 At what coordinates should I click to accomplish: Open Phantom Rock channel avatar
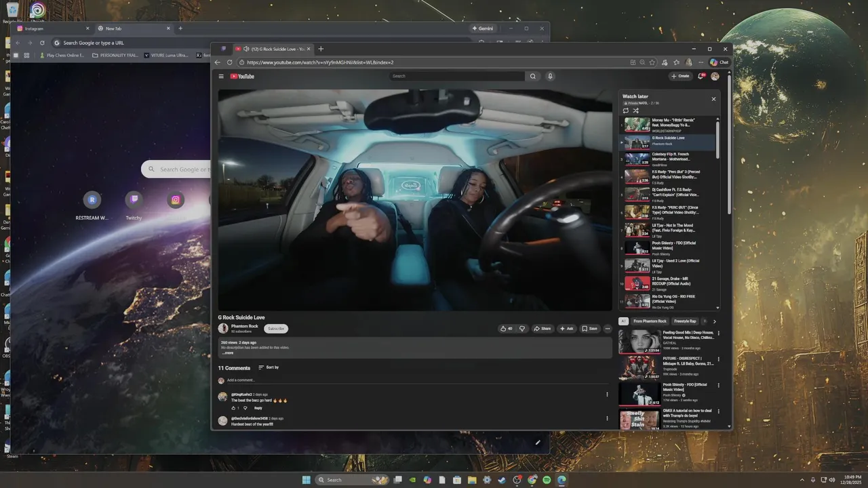[223, 328]
